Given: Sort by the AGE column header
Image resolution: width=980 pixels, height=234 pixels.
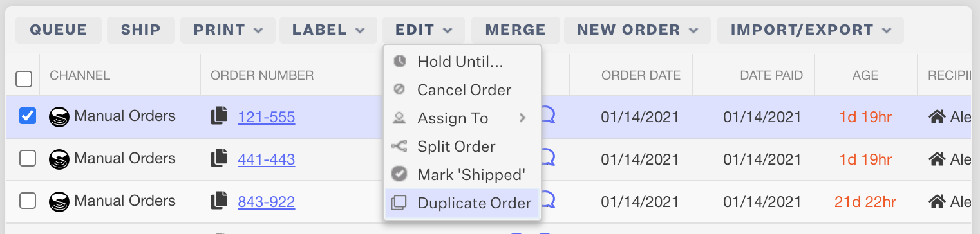Looking at the screenshot, I should click(x=865, y=75).
